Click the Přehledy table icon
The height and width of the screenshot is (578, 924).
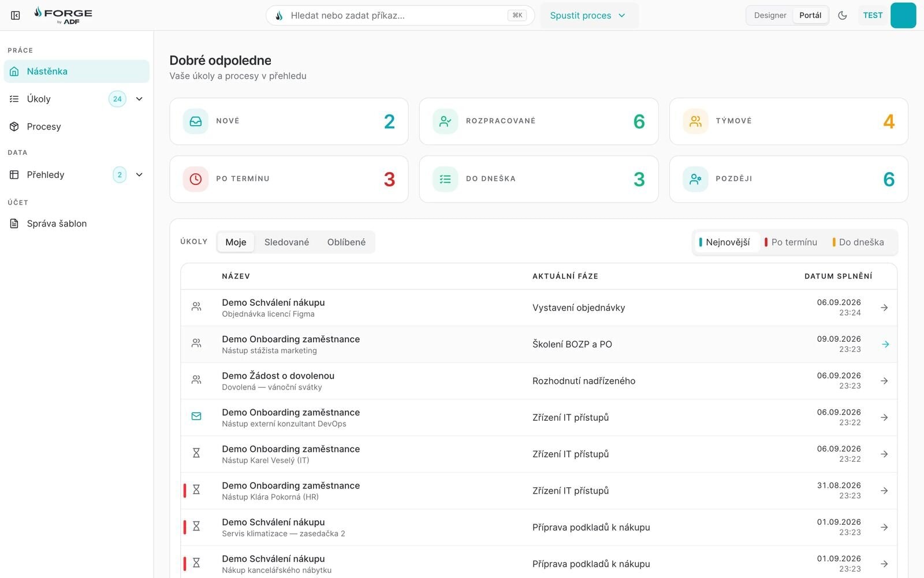pyautogui.click(x=14, y=175)
